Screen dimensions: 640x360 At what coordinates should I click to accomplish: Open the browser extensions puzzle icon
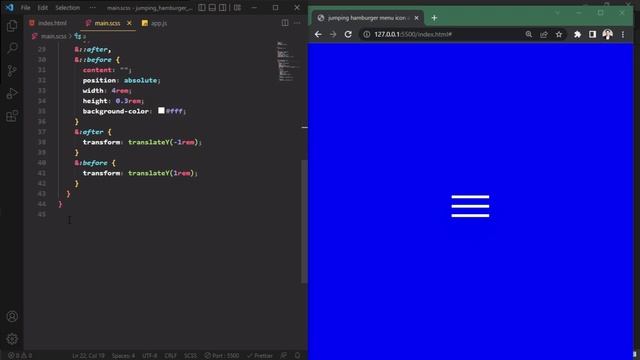pos(577,34)
